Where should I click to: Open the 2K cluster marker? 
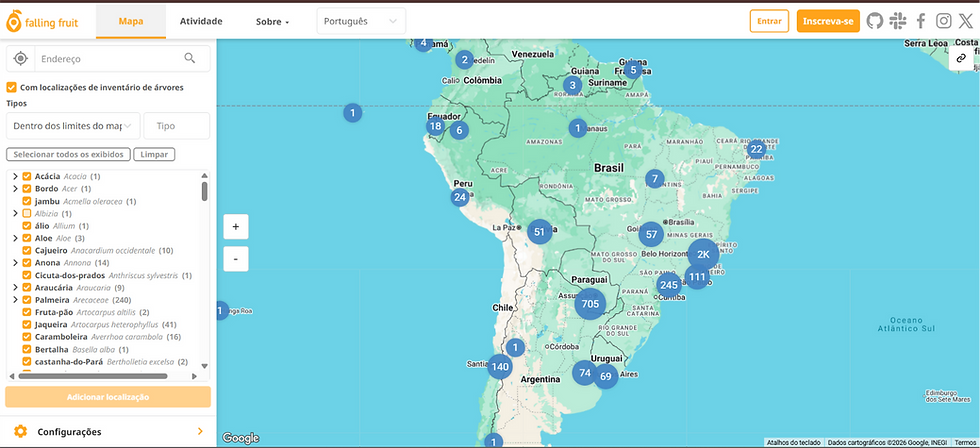click(x=703, y=254)
